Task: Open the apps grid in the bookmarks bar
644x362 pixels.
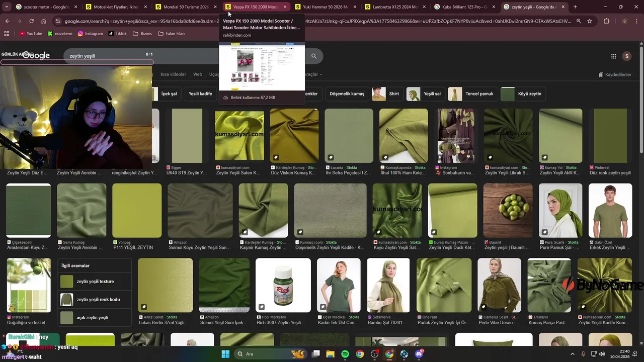Action: click(x=7, y=34)
